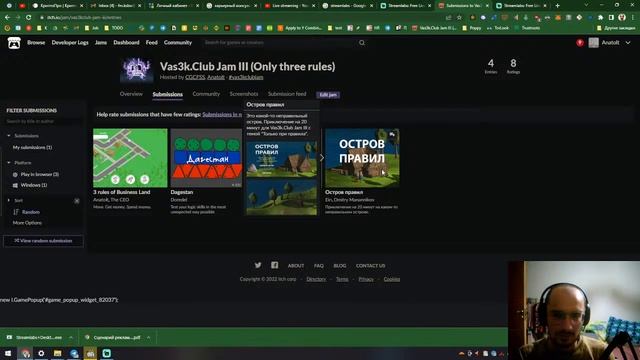Screen dimensions: 640x360
Task: Click View random submission button
Action: pyautogui.click(x=43, y=241)
